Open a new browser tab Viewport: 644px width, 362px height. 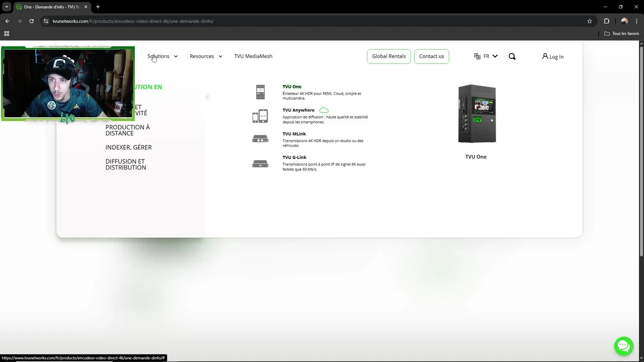point(98,7)
